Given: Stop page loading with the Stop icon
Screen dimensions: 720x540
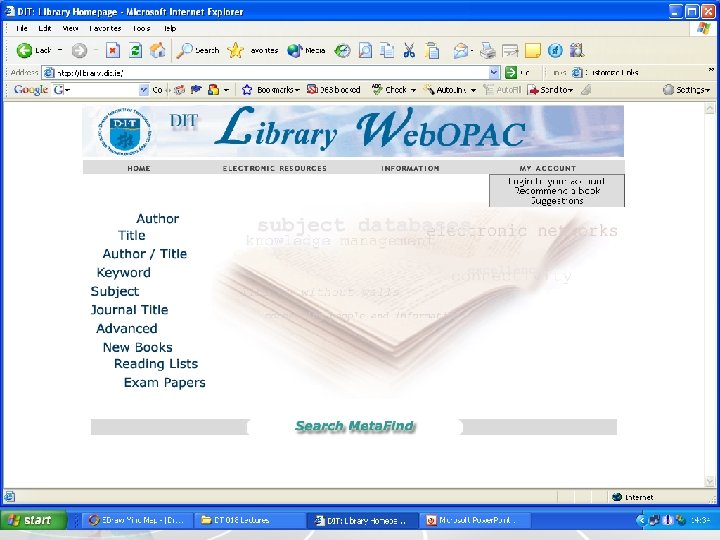Looking at the screenshot, I should [113, 51].
